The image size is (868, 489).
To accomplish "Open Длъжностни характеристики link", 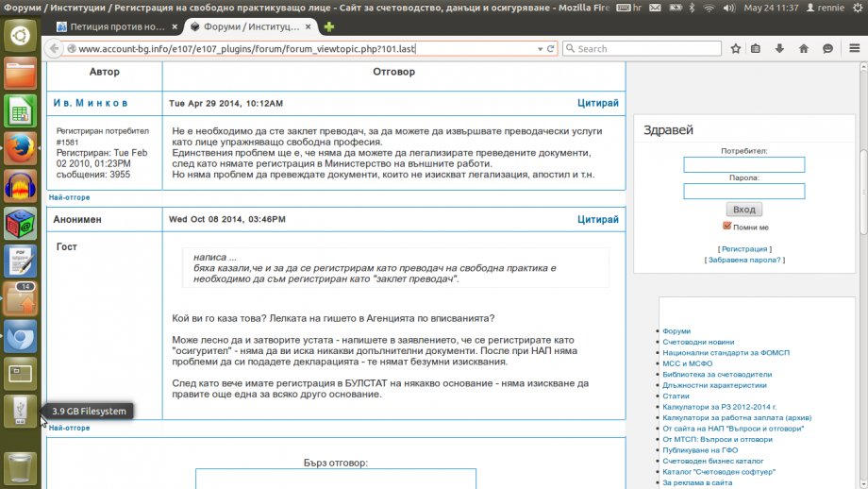I will pos(714,385).
